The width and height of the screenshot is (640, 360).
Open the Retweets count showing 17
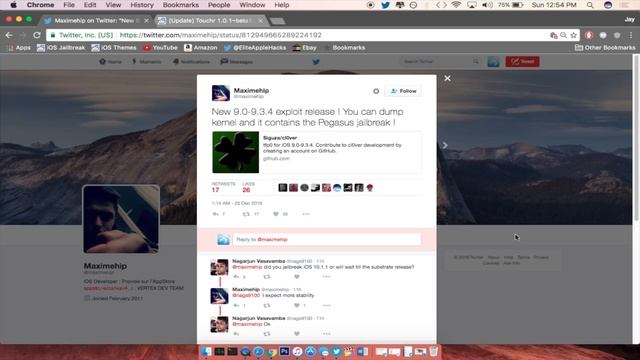tap(223, 187)
